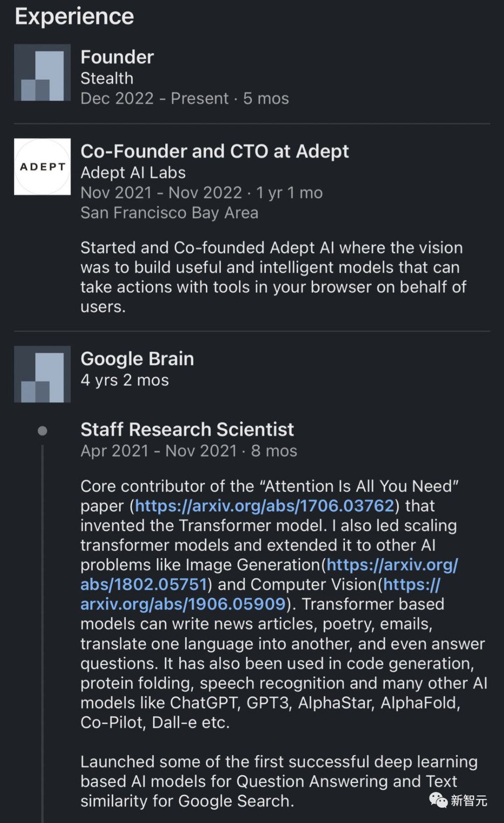Open the Google Brain placeholder logo

point(42,374)
